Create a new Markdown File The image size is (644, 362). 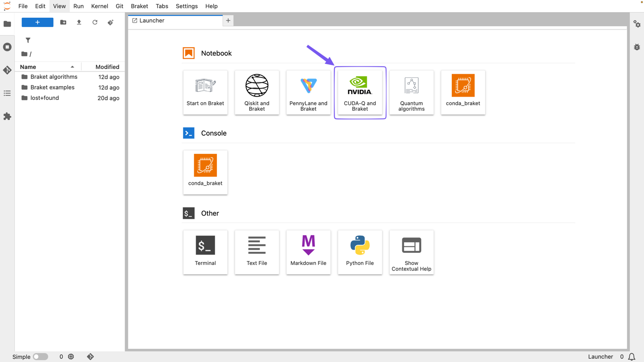click(308, 252)
